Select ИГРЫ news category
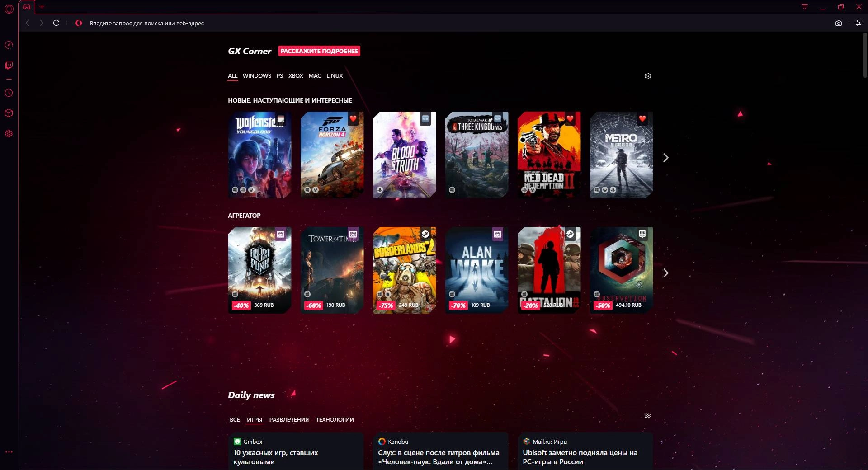Screen dimensions: 868x470 [x=255, y=420]
